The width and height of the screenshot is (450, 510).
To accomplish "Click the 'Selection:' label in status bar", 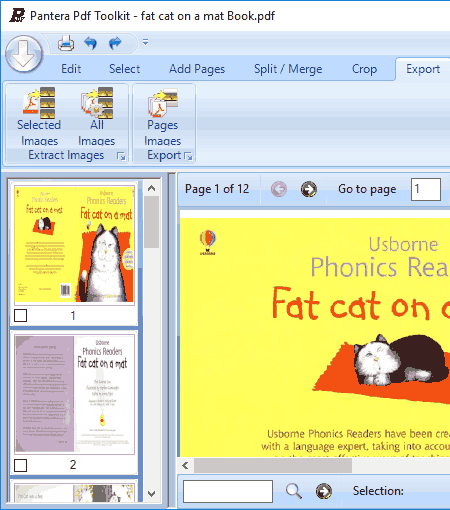I will pyautogui.click(x=378, y=491).
